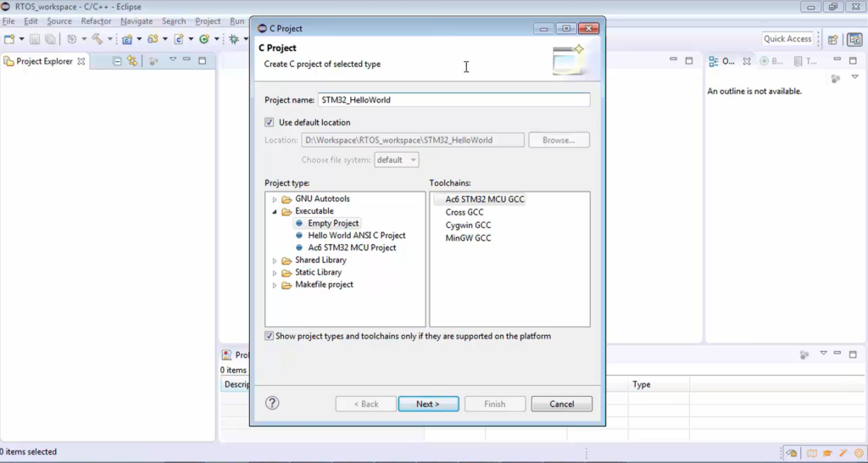Image resolution: width=868 pixels, height=463 pixels.
Task: Click the orange circular status bar icon
Action: click(x=859, y=453)
